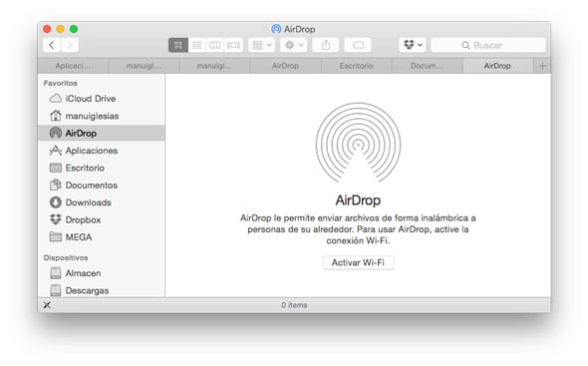The width and height of the screenshot is (588, 366).
Task: Open the gear action menu
Action: coord(294,45)
